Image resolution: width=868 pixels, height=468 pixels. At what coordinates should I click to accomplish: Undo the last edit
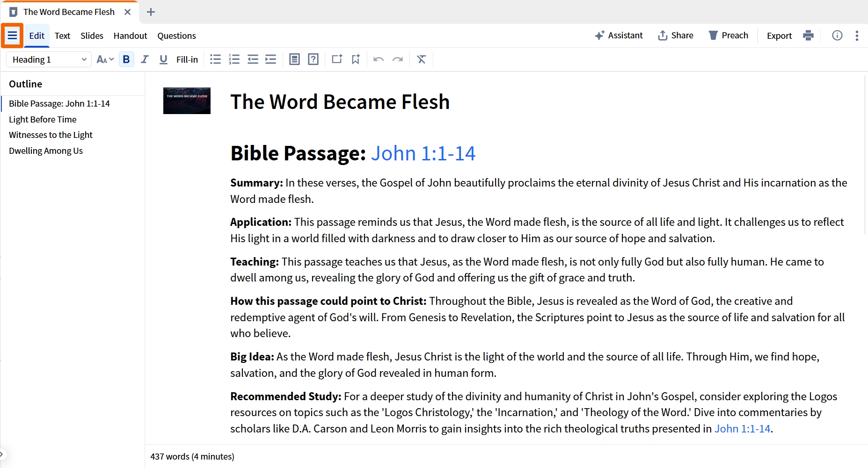coord(379,59)
